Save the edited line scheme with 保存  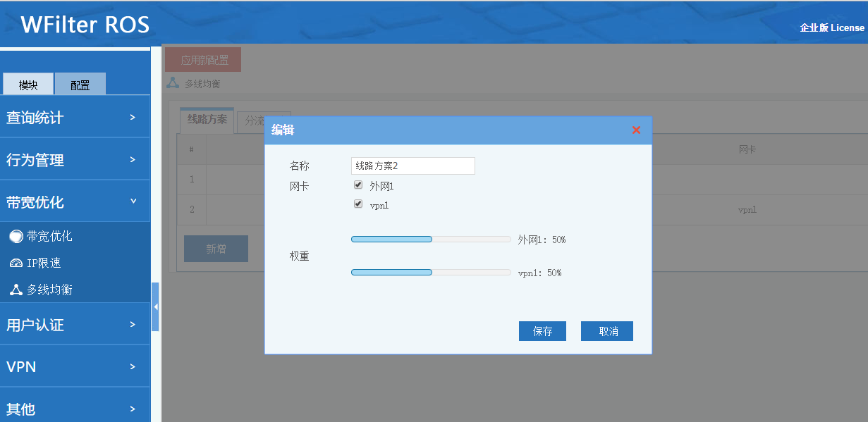point(542,332)
